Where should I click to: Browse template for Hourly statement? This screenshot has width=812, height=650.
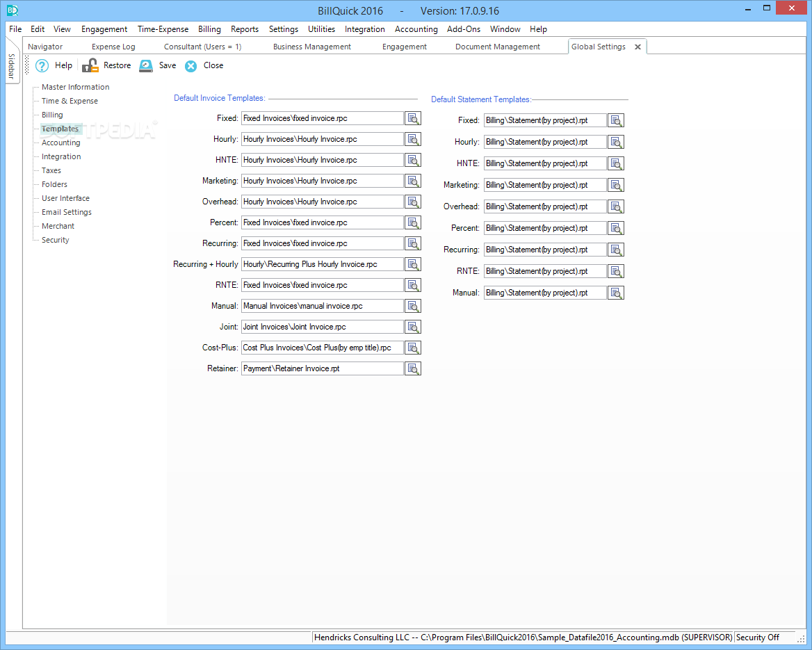(616, 142)
